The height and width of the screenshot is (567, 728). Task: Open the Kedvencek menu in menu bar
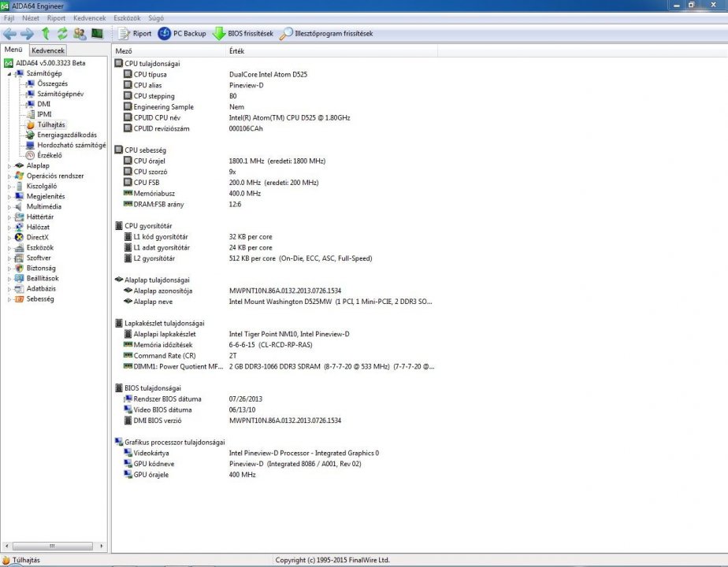pyautogui.click(x=90, y=18)
